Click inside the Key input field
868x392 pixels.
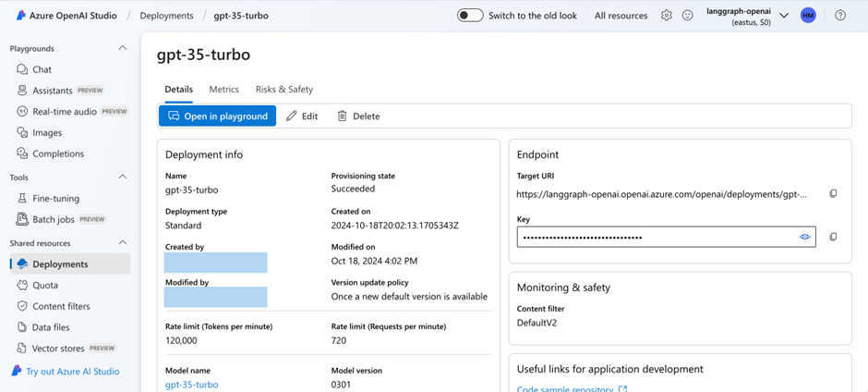click(x=667, y=237)
